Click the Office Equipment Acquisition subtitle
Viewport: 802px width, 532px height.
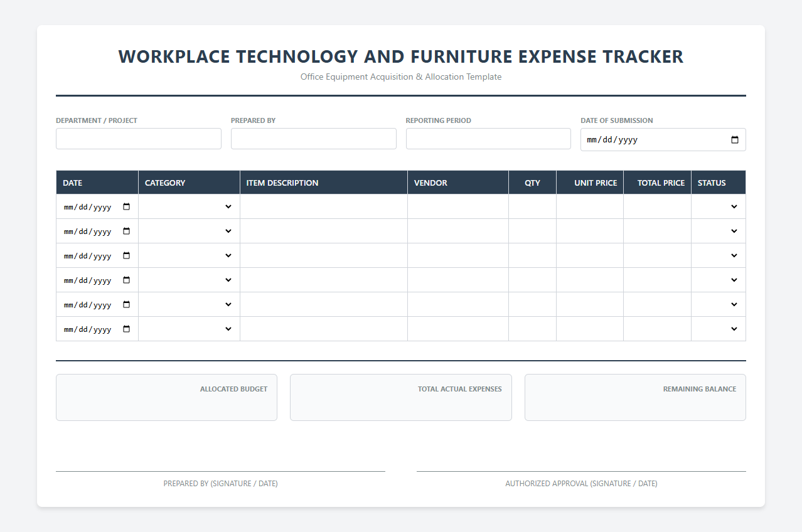pos(401,77)
